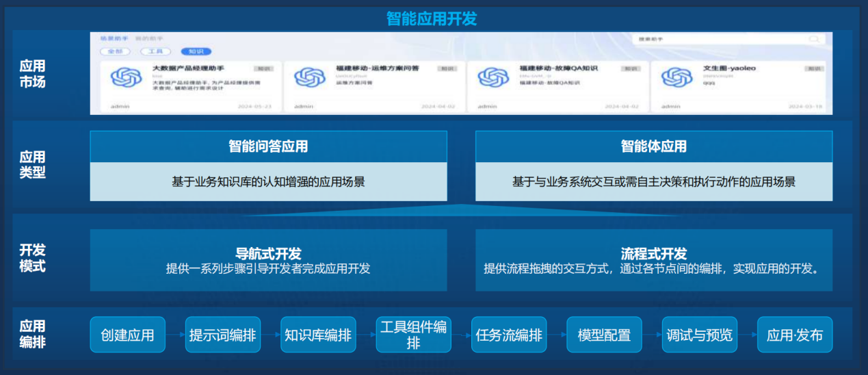
Task: Click the 大数据产品经理助手 app icon
Action: 125,77
